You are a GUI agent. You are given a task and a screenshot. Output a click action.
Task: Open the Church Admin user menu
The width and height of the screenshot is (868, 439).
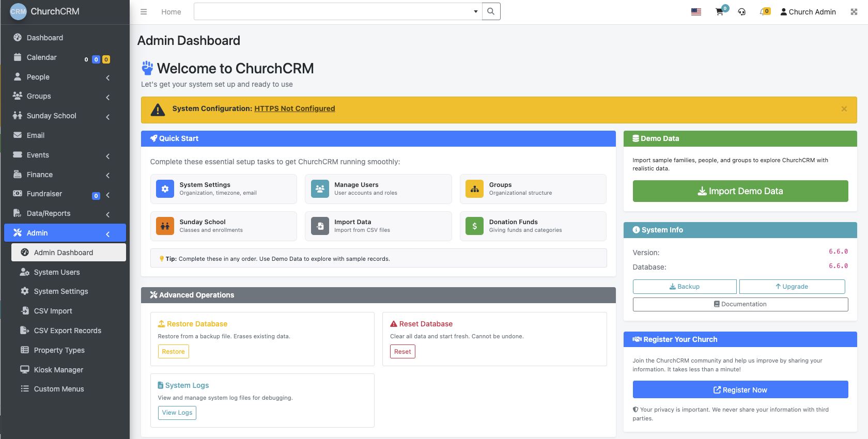pos(808,12)
